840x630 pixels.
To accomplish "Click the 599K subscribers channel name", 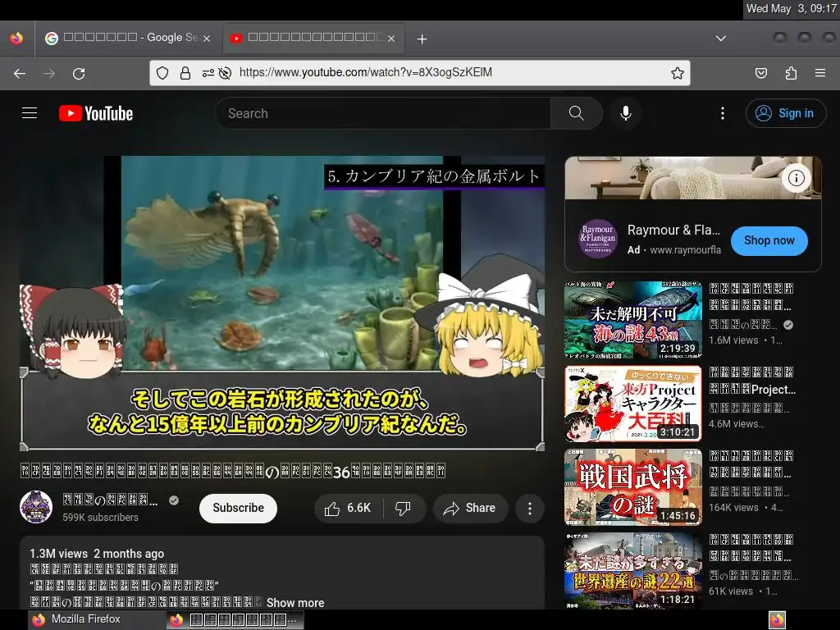I will coord(111,501).
